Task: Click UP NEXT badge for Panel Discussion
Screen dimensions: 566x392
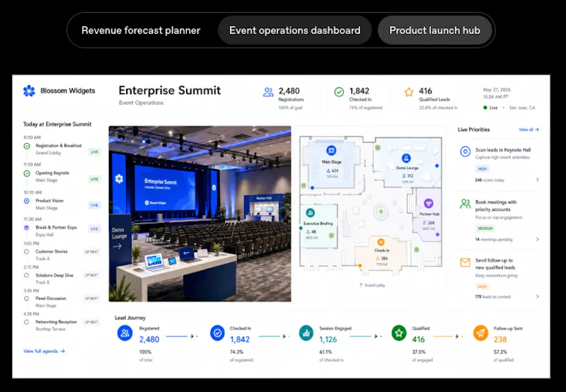Action: [x=91, y=299]
